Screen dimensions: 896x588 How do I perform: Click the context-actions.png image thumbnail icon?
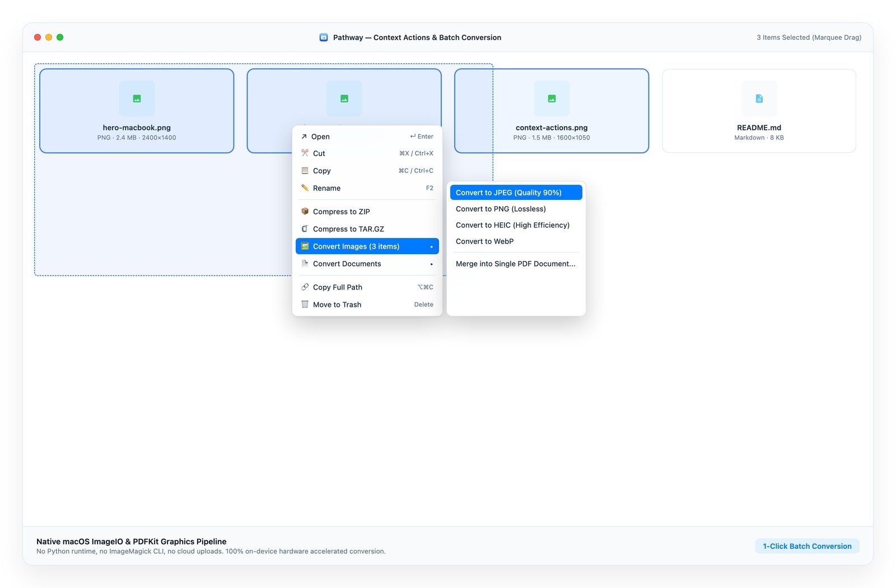(552, 99)
